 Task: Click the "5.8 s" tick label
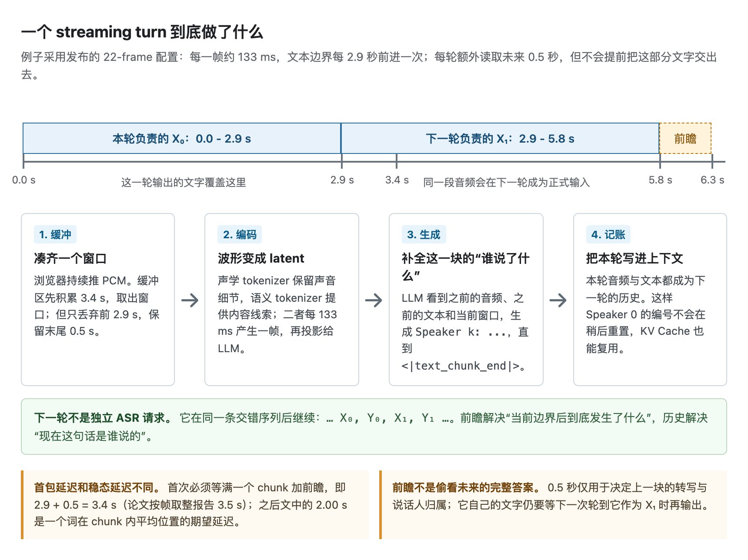661,180
